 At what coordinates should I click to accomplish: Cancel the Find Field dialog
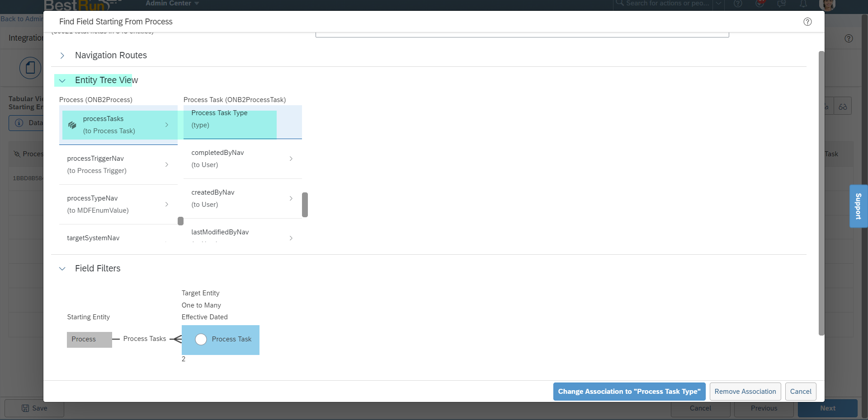[x=801, y=392]
